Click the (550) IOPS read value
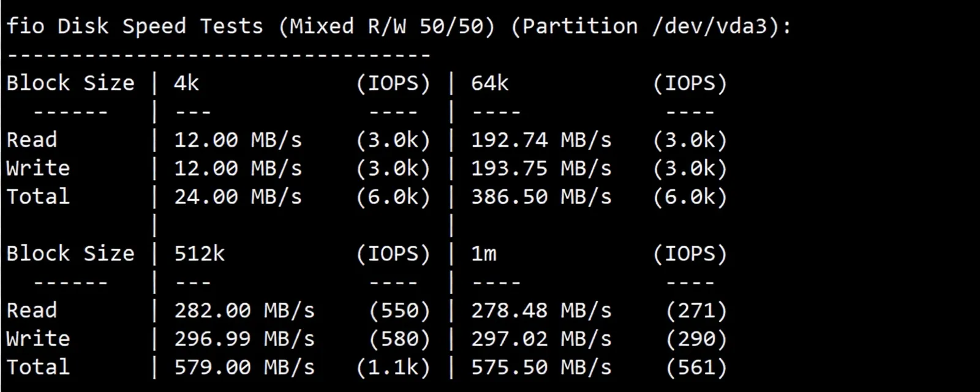The width and height of the screenshot is (980, 392). (x=399, y=311)
